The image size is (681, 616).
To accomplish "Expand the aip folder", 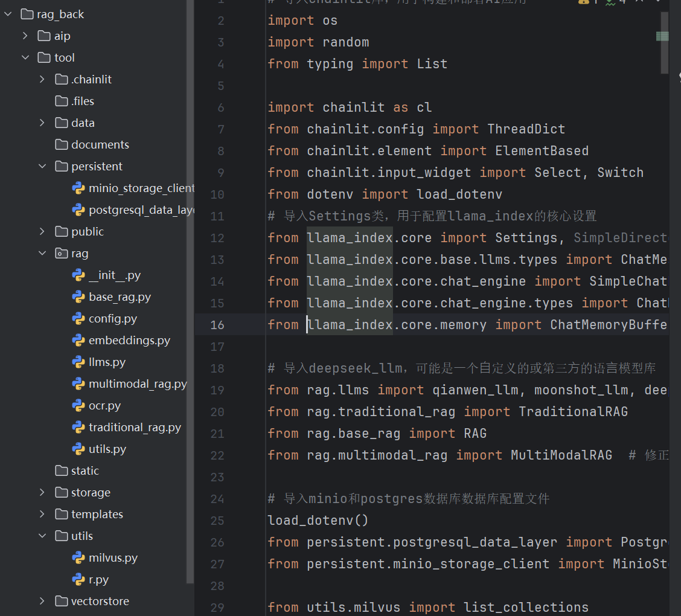I will point(25,36).
